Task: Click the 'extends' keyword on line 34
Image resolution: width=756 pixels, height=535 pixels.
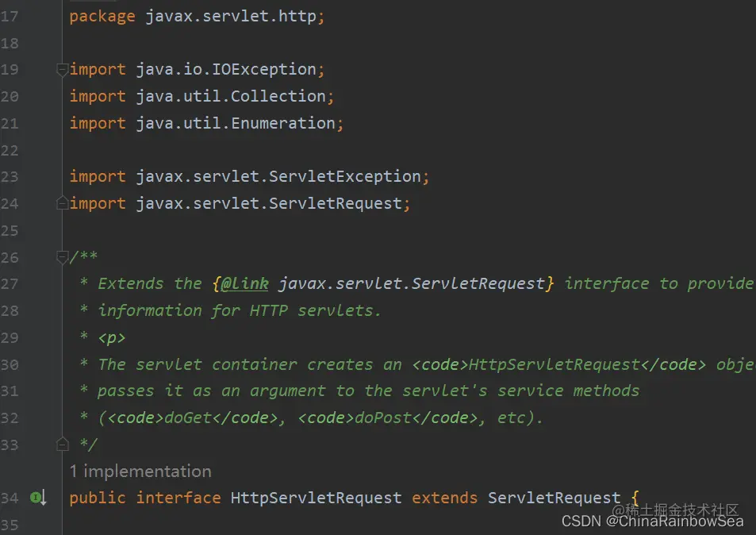Action: tap(444, 498)
